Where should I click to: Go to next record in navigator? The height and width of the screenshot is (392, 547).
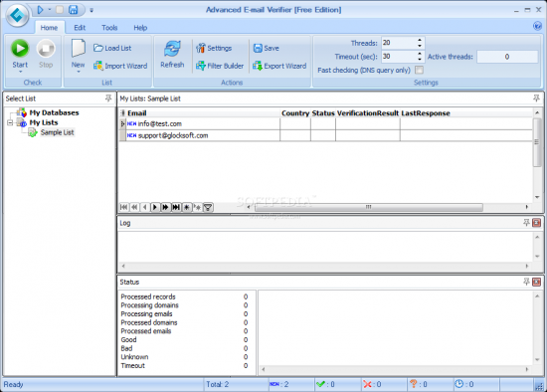pos(155,207)
